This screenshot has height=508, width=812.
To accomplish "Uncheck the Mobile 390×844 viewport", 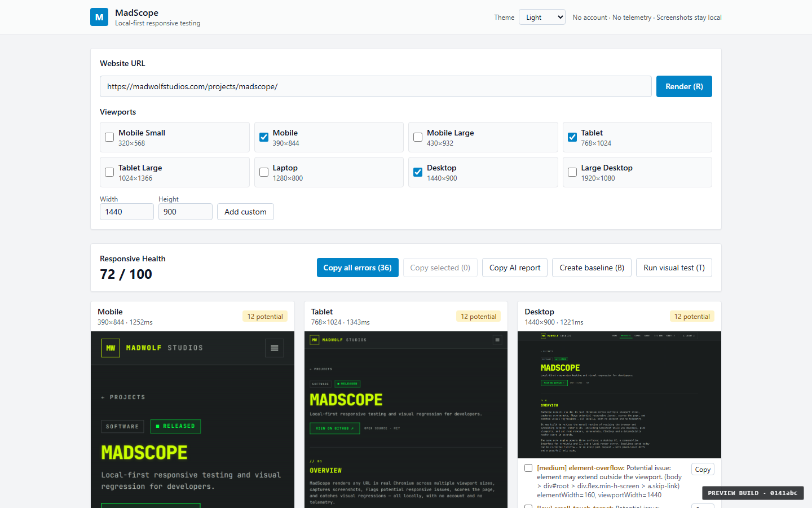I will point(264,137).
